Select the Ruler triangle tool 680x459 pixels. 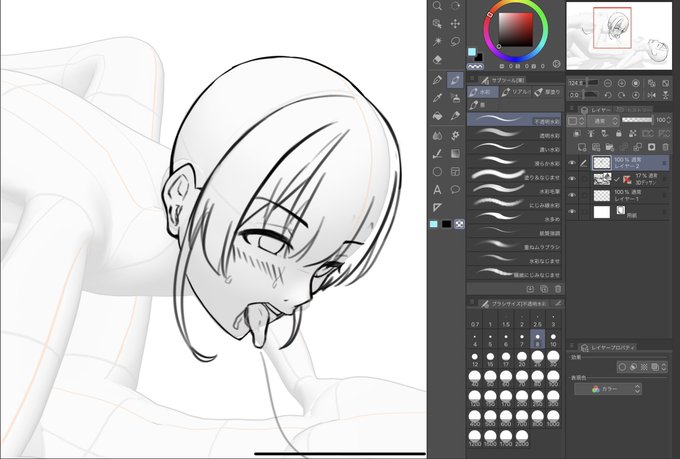(x=437, y=207)
